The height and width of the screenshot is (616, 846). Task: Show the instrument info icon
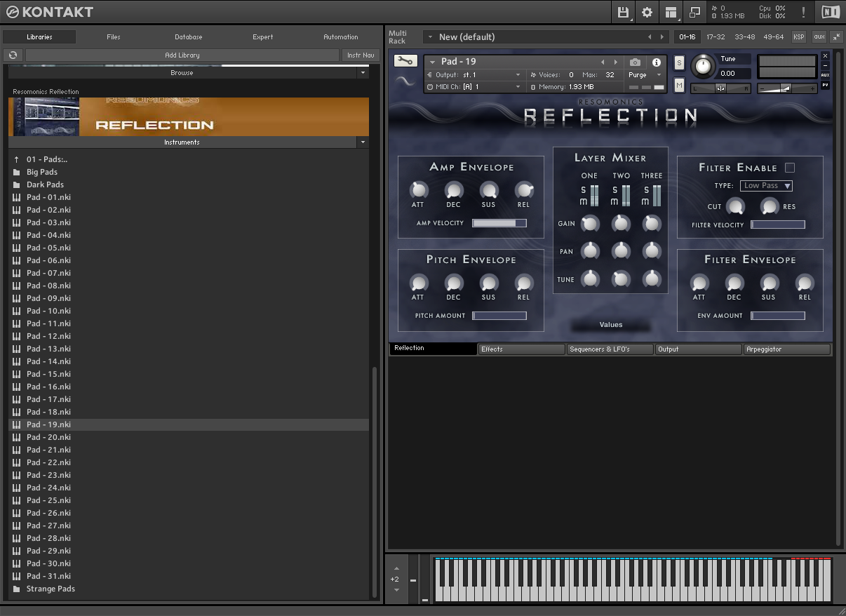click(x=657, y=62)
